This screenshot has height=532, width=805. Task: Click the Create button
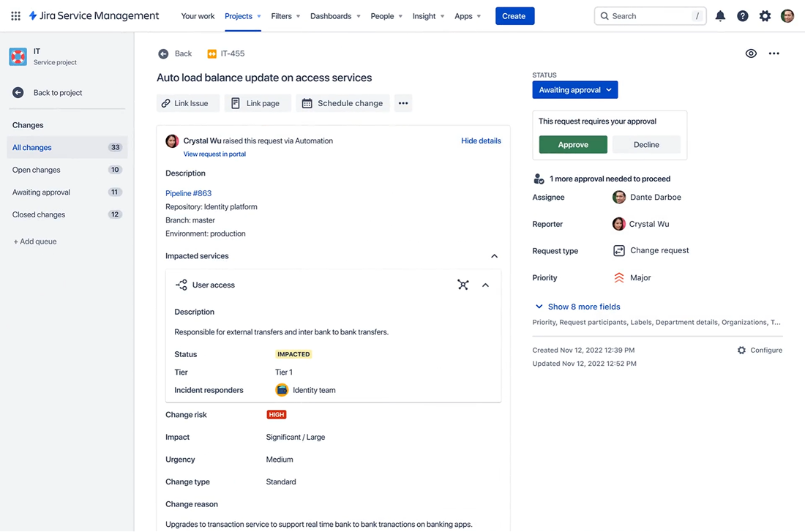point(514,16)
